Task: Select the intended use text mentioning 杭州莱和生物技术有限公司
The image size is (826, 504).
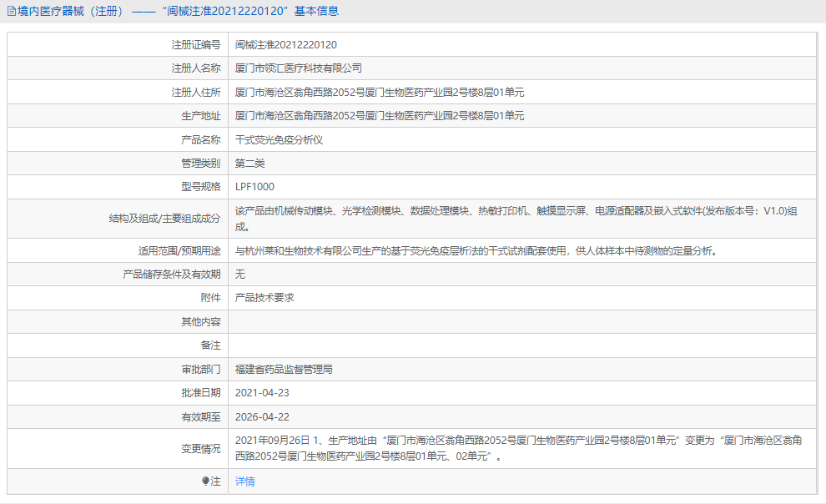Action: (x=476, y=250)
